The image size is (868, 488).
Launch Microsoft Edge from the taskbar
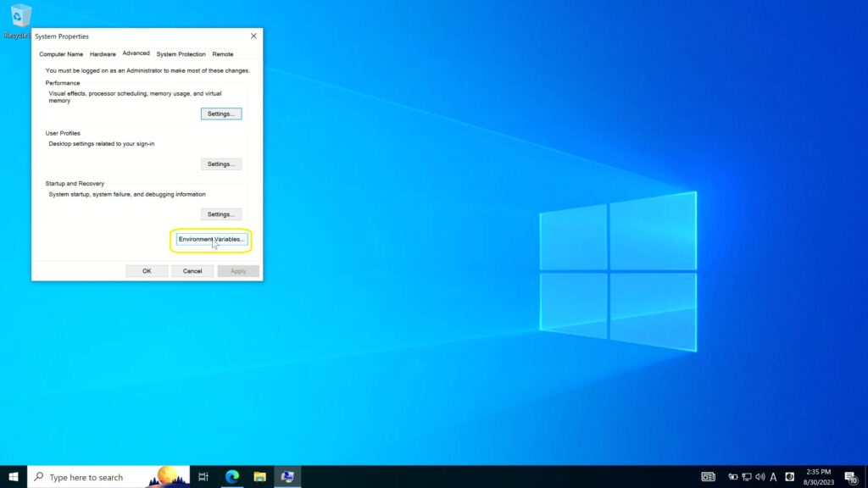232,477
